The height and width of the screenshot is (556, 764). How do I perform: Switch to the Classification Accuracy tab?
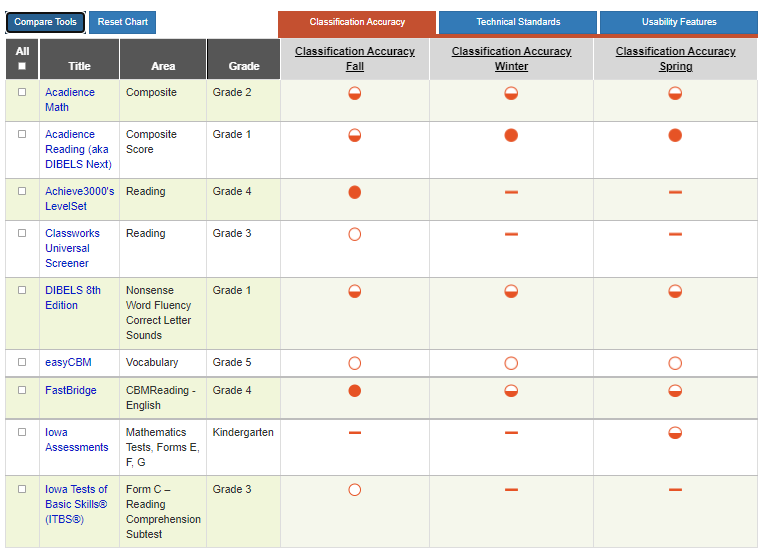[x=357, y=22]
